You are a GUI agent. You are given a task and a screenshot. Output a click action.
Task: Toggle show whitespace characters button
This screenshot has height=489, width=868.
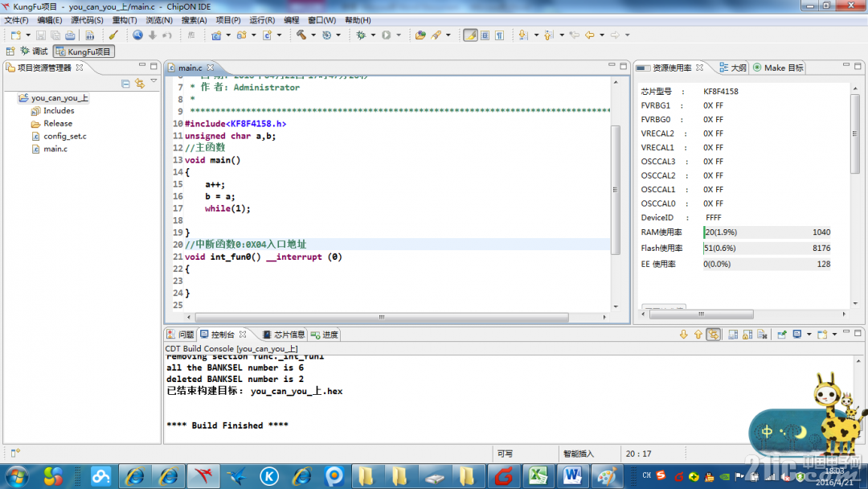tap(500, 35)
